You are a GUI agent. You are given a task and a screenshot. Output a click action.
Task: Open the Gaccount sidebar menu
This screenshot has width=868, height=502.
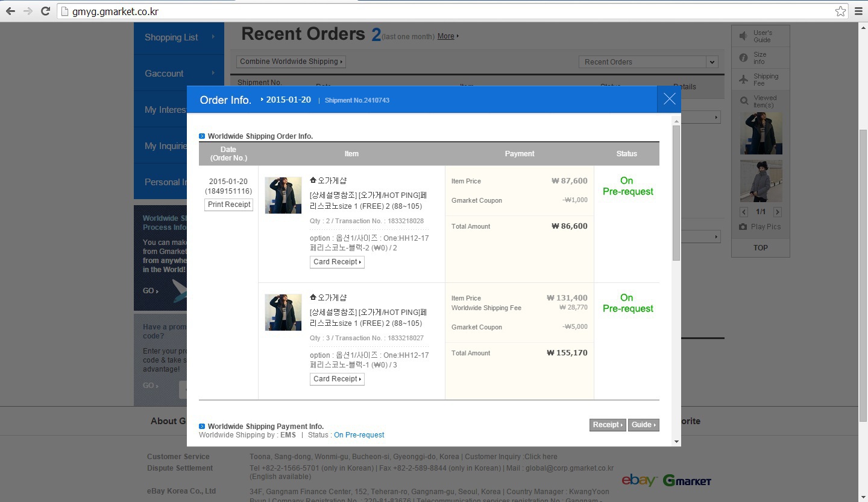pyautogui.click(x=179, y=74)
